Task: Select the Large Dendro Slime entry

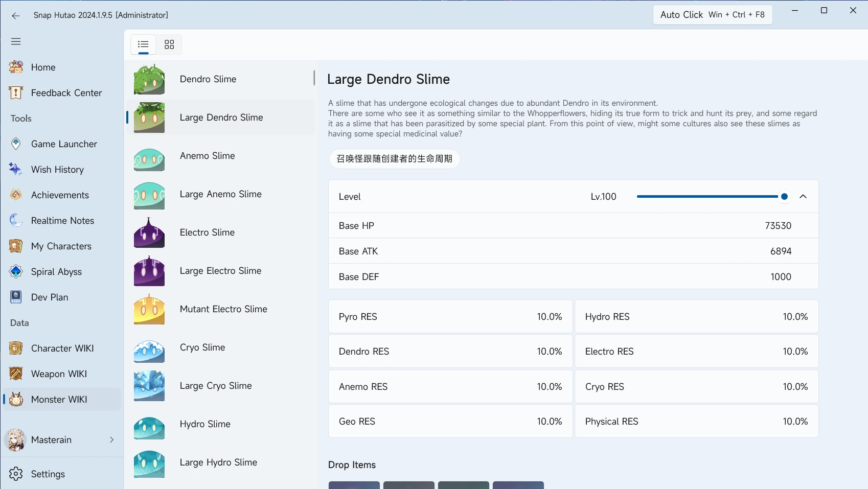Action: tap(220, 118)
